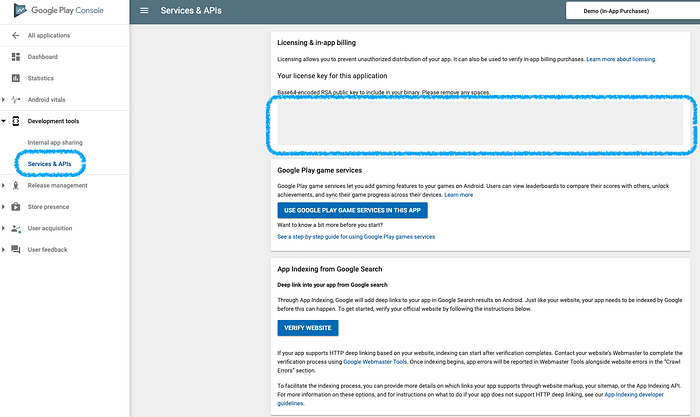Viewport: 700px width, 417px height.
Task: Open Android vitals menu item
Action: [x=46, y=100]
